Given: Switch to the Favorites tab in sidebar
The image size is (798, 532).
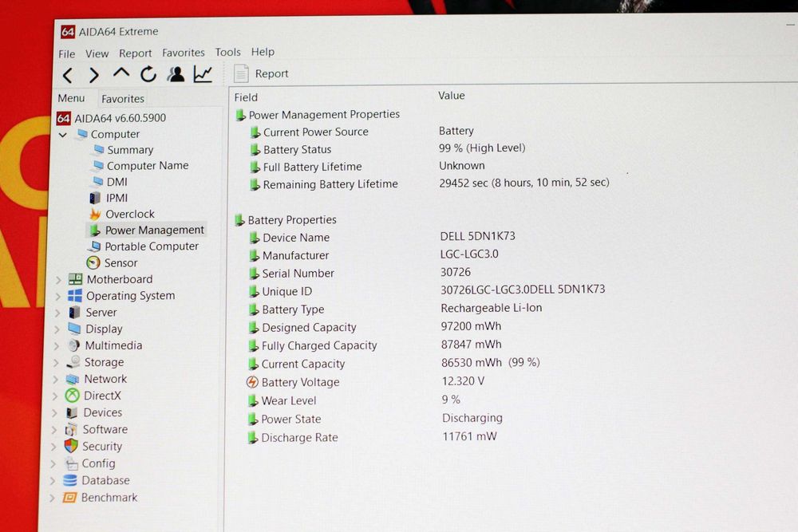Looking at the screenshot, I should point(123,99).
